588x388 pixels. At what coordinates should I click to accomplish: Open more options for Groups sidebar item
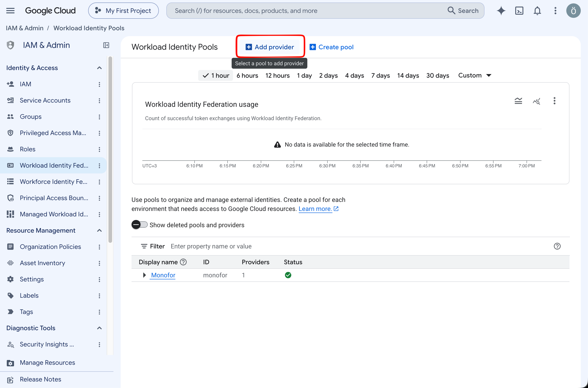click(99, 117)
